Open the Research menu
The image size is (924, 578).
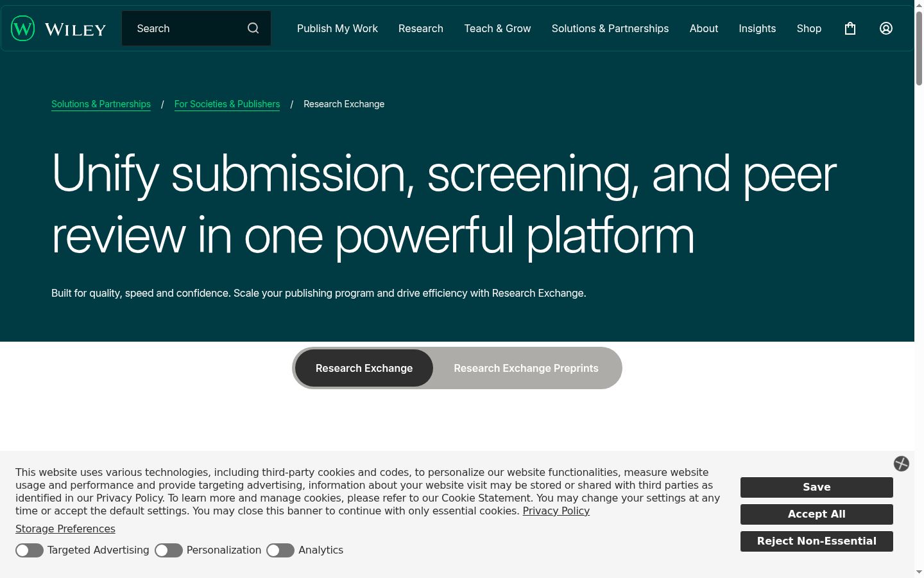point(421,28)
